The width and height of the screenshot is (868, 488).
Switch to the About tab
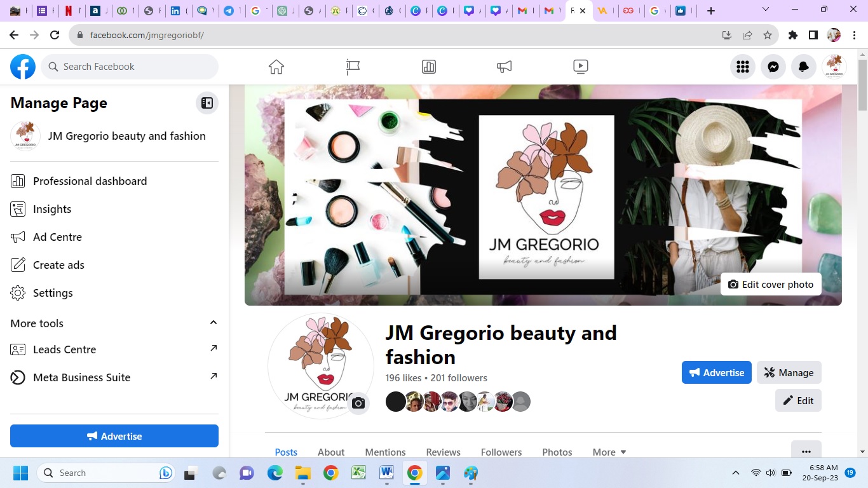pyautogui.click(x=331, y=452)
